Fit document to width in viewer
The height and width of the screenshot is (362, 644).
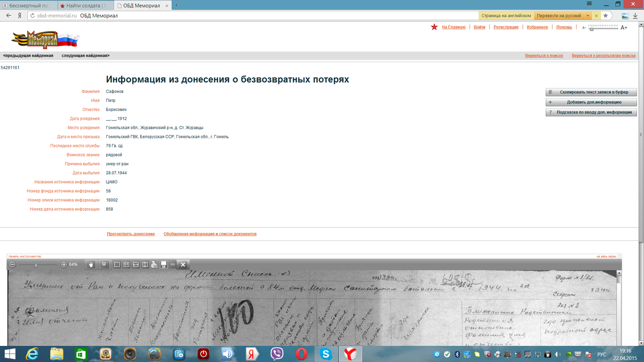[x=136, y=264]
